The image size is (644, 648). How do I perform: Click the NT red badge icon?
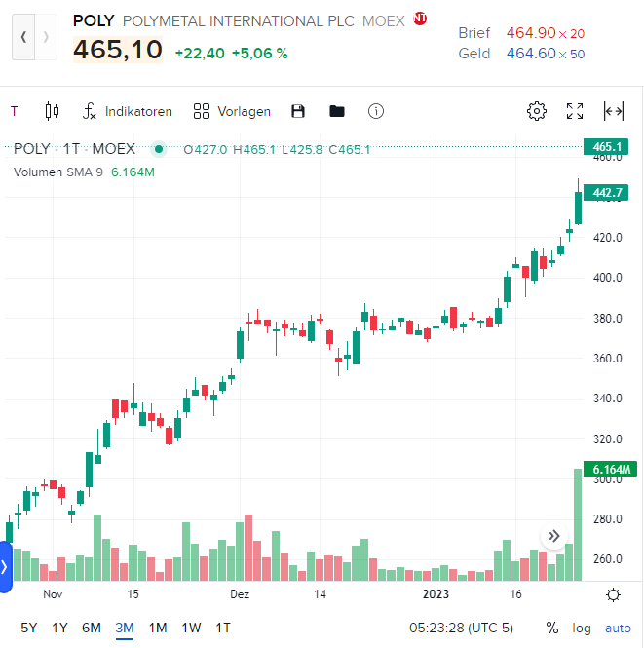tap(420, 19)
